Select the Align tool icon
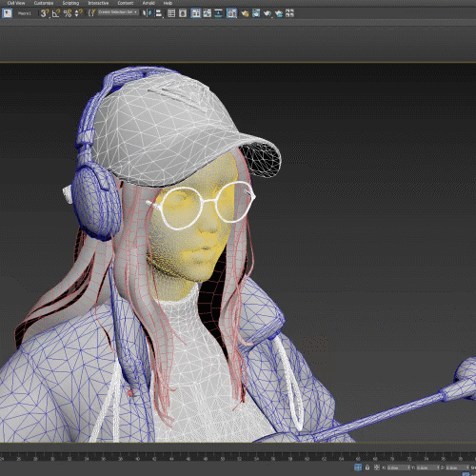The height and width of the screenshot is (476, 476). [158, 13]
